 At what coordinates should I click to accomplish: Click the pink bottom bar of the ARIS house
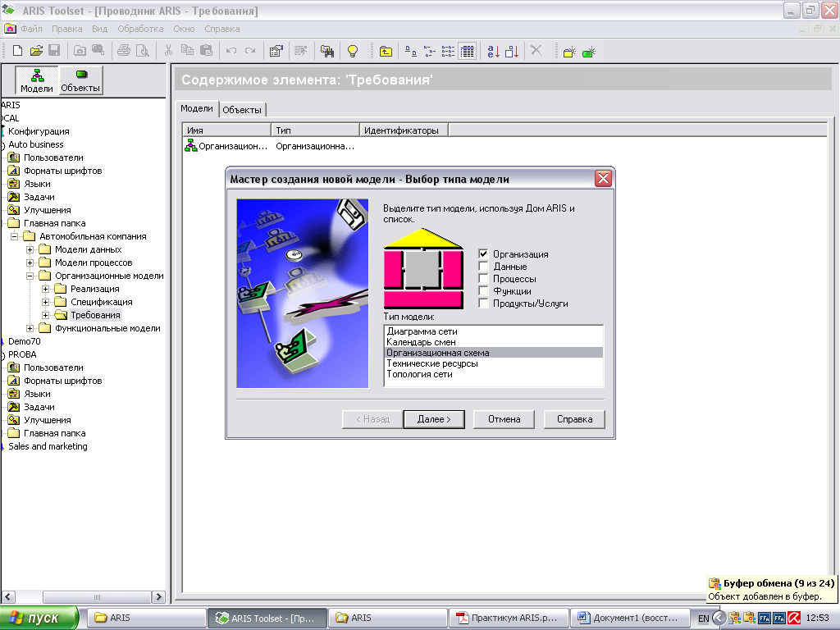pyautogui.click(x=423, y=299)
